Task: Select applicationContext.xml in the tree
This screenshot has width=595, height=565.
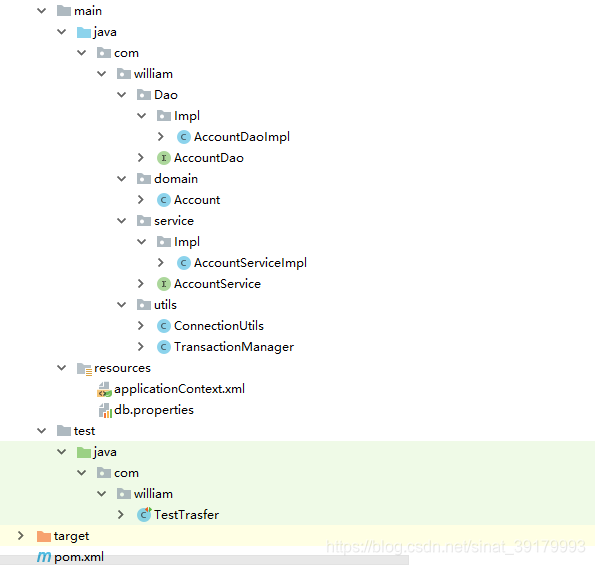Action: 179,389
